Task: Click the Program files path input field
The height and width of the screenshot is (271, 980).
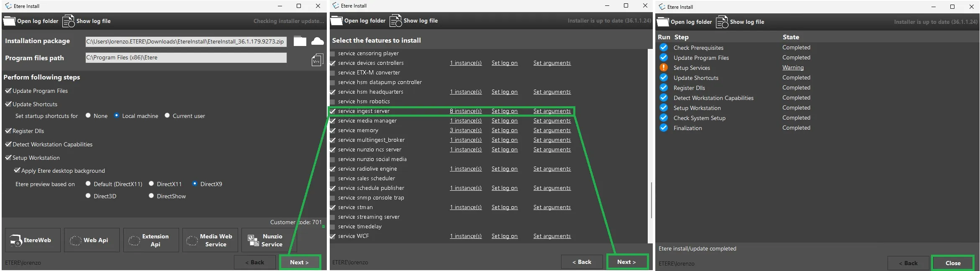Action: click(x=186, y=58)
